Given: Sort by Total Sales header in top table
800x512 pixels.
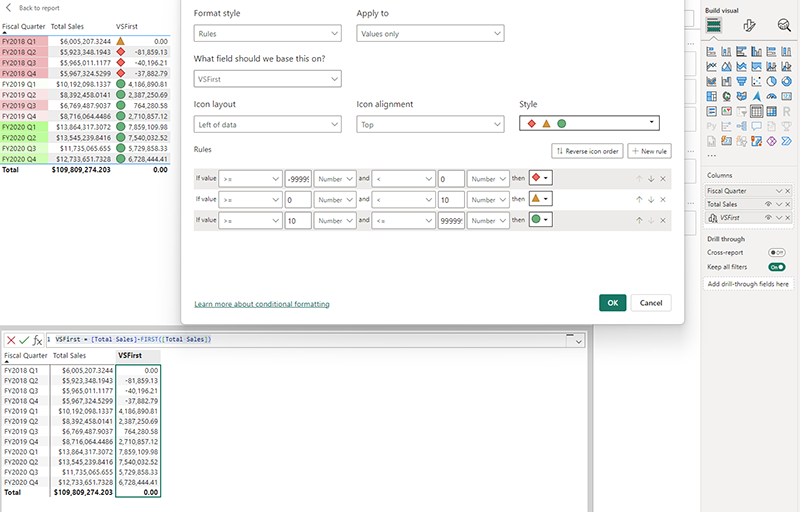Looking at the screenshot, I should (67, 27).
